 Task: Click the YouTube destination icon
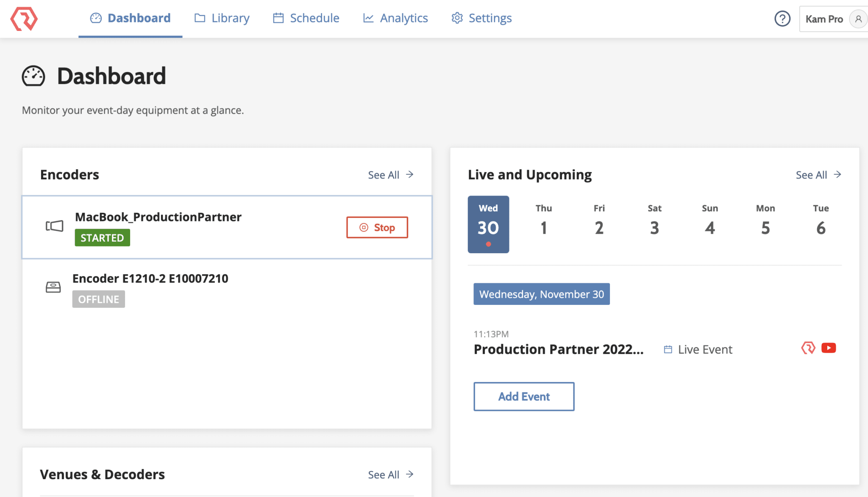coord(829,348)
